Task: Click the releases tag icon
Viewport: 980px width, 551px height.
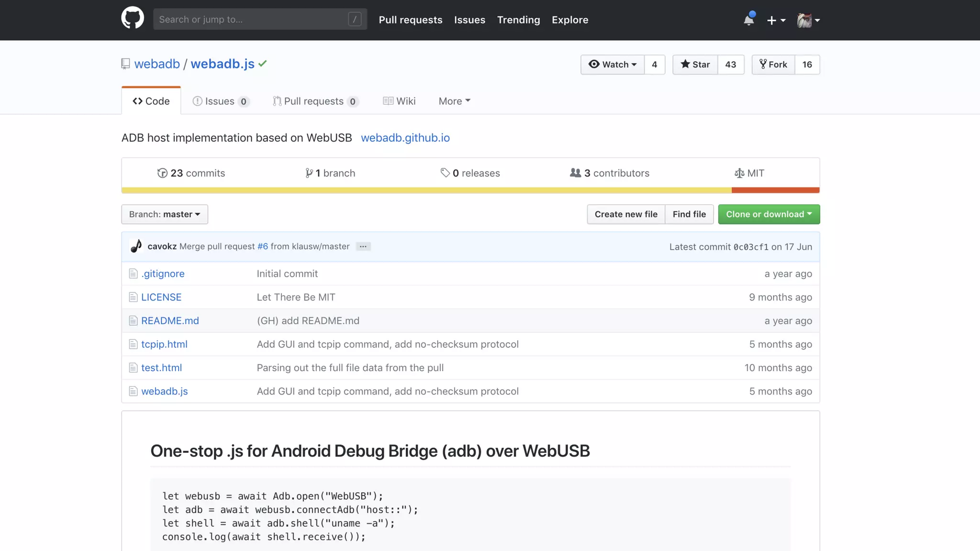Action: (445, 173)
